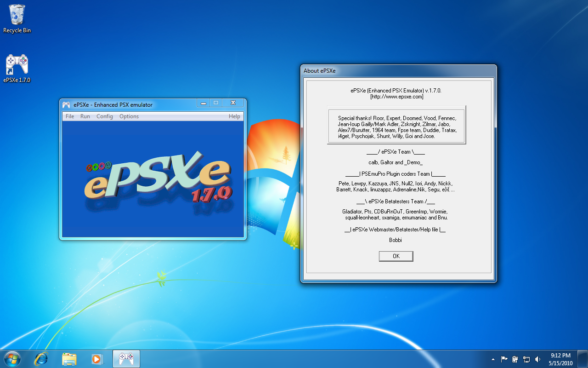Click the 'ePSXe Webmaster/Betatester/Help file' heading
The width and height of the screenshot is (588, 368).
click(x=395, y=229)
